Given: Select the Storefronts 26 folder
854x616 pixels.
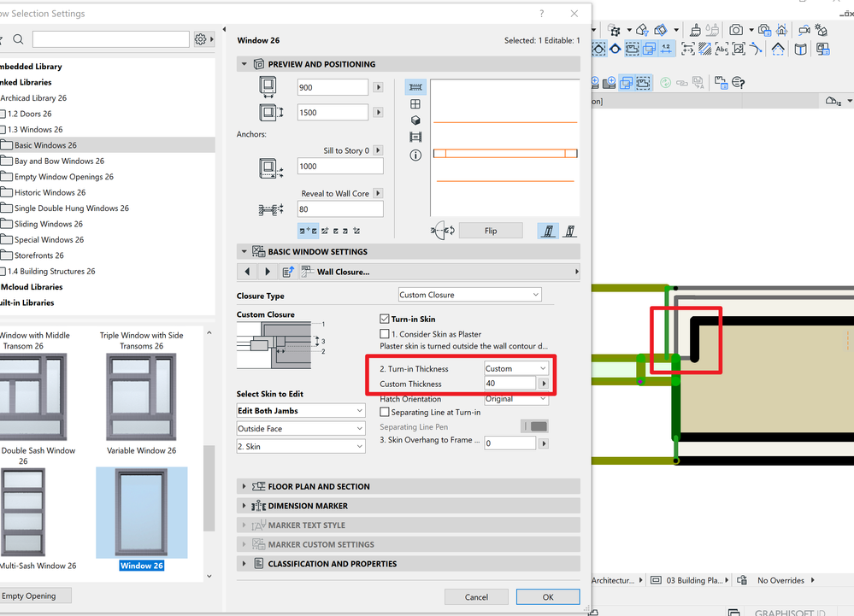Looking at the screenshot, I should 39,255.
